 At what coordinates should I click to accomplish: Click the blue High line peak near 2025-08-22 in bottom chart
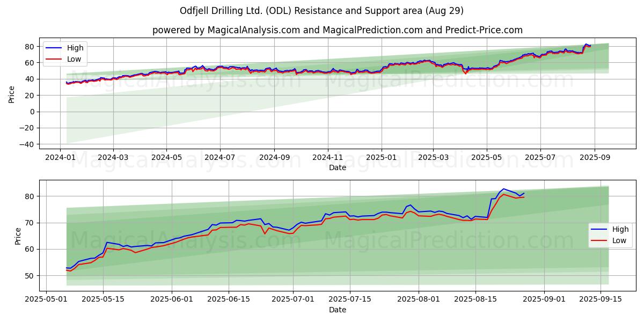503,189
